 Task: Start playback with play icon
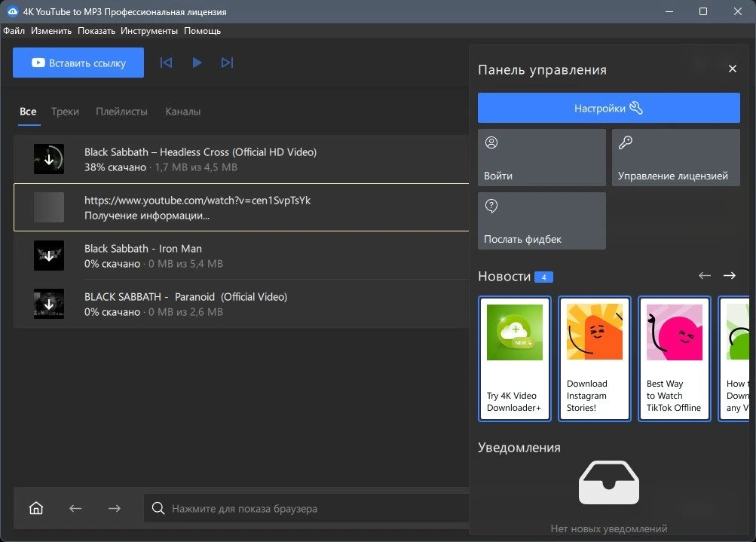tap(197, 63)
